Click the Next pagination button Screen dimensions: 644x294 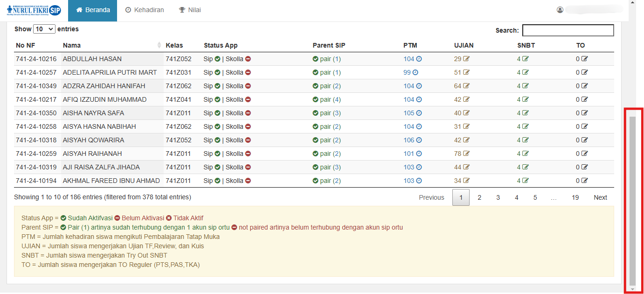pos(600,197)
